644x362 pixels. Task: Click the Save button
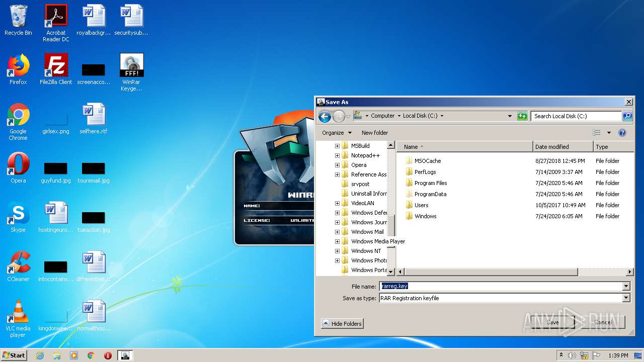(552, 322)
